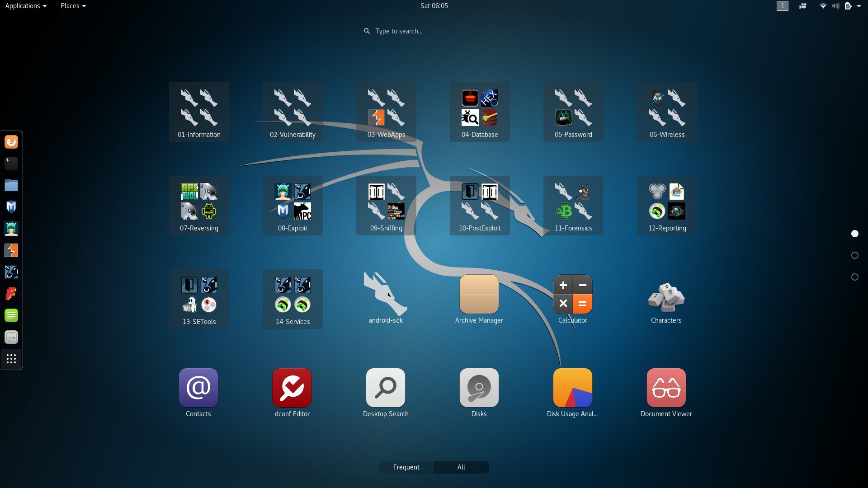Expand the Applications menu
868x488 pixels.
26,6
